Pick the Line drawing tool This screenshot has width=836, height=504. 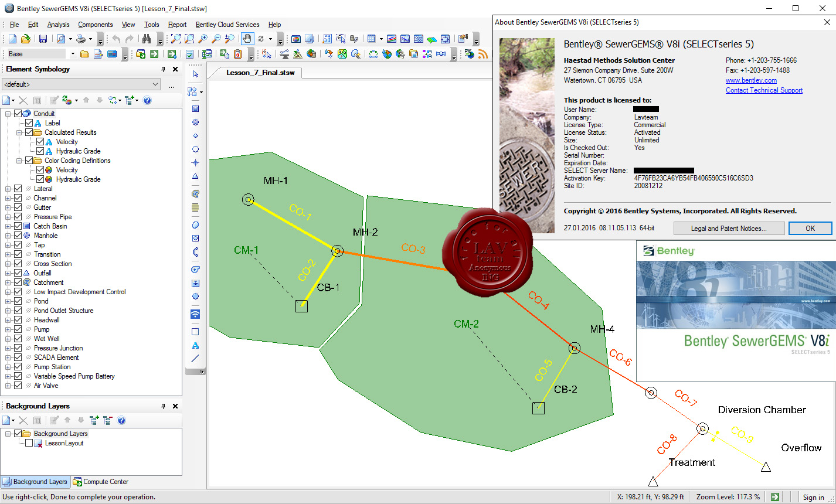tap(195, 358)
